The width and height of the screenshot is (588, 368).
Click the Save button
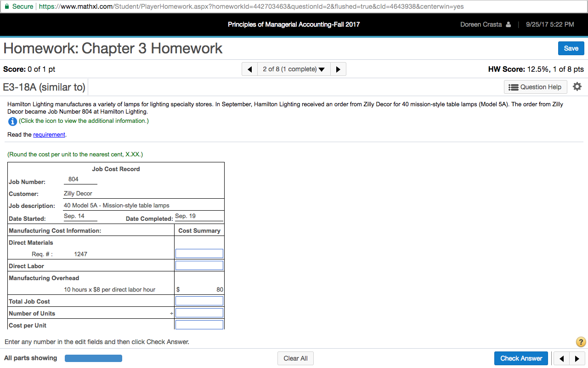tap(571, 48)
